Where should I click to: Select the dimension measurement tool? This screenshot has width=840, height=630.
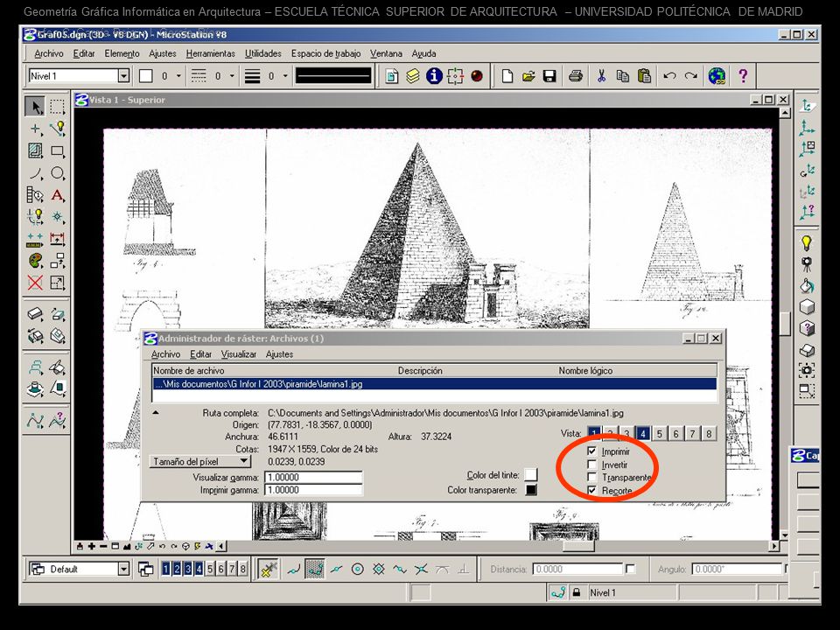coord(58,239)
